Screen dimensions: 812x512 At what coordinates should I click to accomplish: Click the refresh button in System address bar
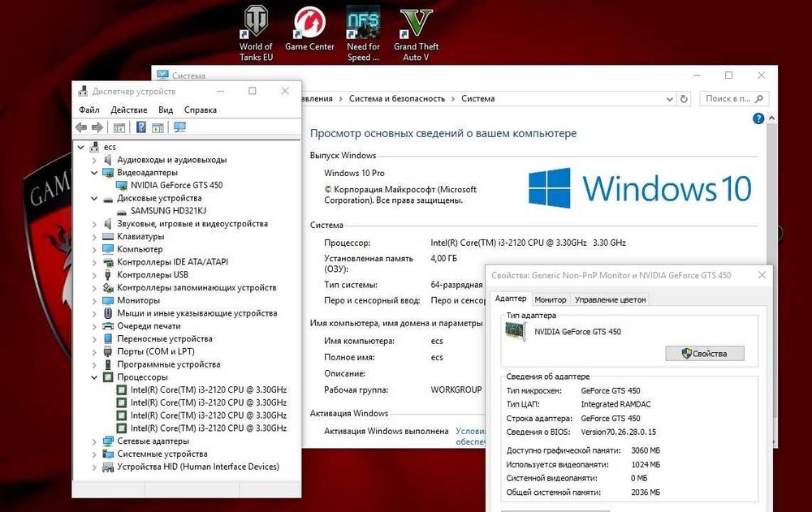684,98
